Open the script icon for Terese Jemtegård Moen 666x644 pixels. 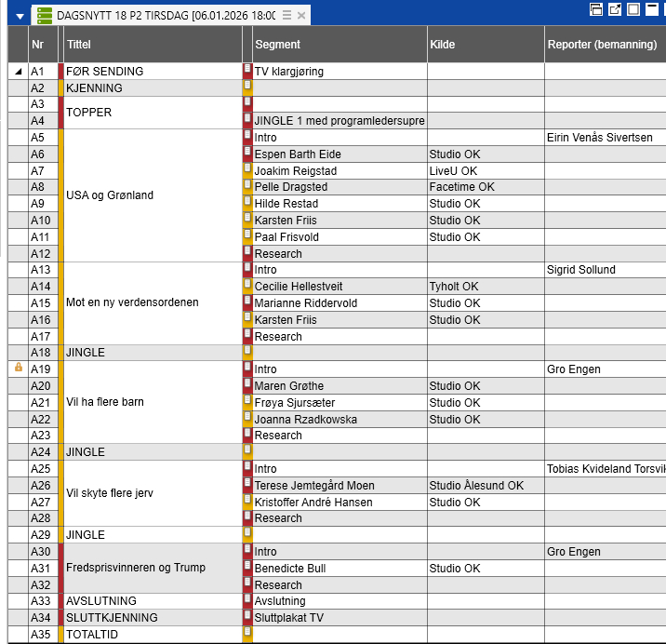click(x=247, y=485)
